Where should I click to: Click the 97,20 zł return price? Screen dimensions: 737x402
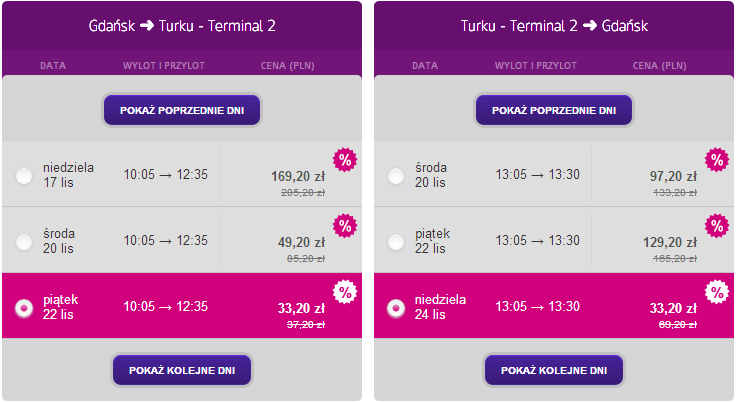pos(673,176)
